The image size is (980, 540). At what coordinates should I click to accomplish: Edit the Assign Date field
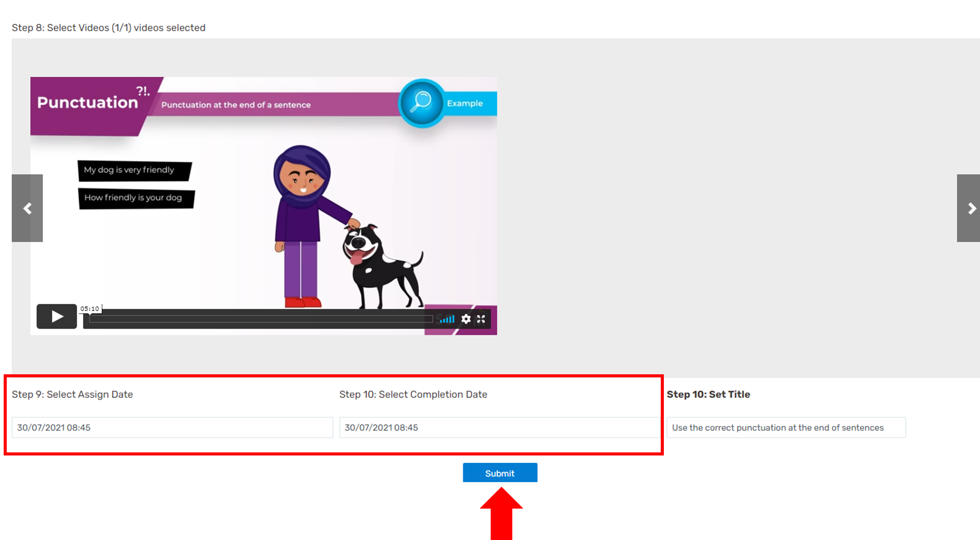[x=172, y=428]
